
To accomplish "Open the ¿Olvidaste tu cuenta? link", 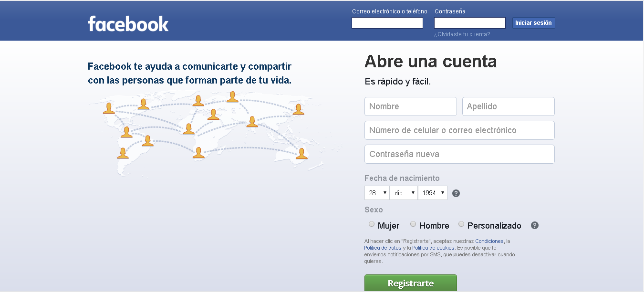I will 462,34.
